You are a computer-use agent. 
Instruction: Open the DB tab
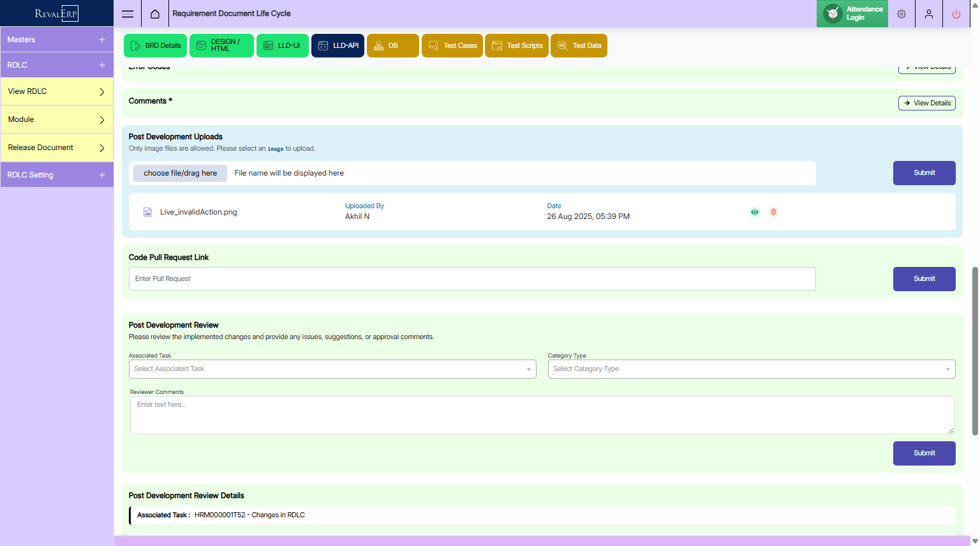(392, 46)
